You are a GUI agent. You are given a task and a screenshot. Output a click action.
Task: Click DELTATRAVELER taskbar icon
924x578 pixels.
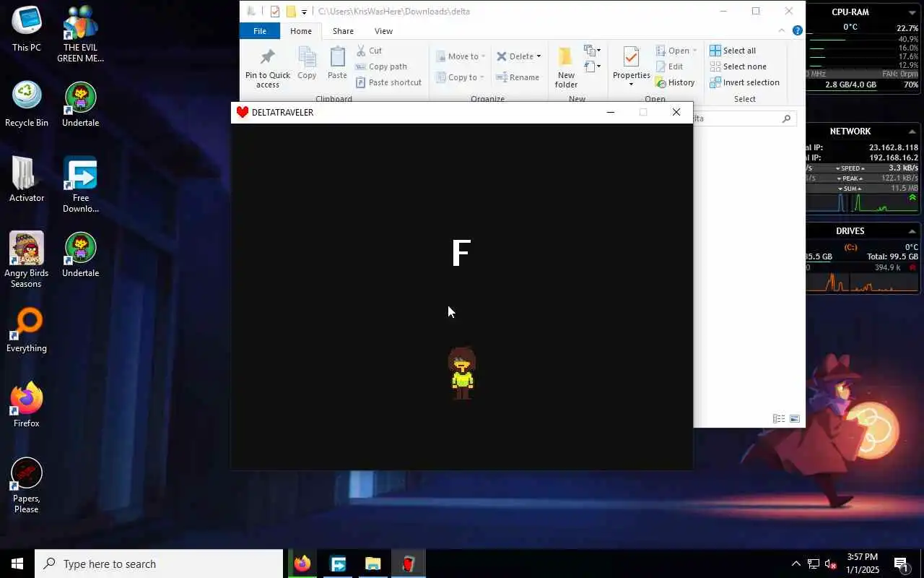click(408, 564)
